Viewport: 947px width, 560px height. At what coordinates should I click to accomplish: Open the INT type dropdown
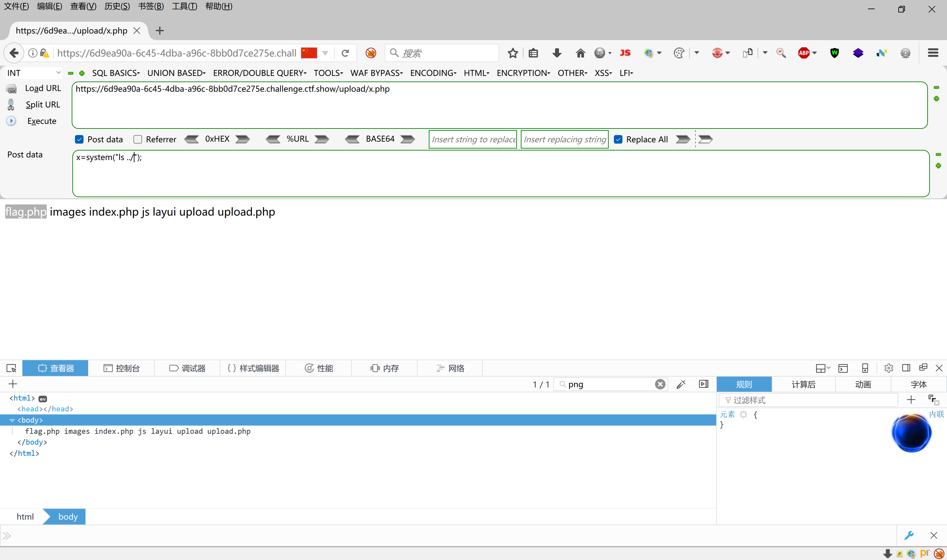(x=33, y=73)
